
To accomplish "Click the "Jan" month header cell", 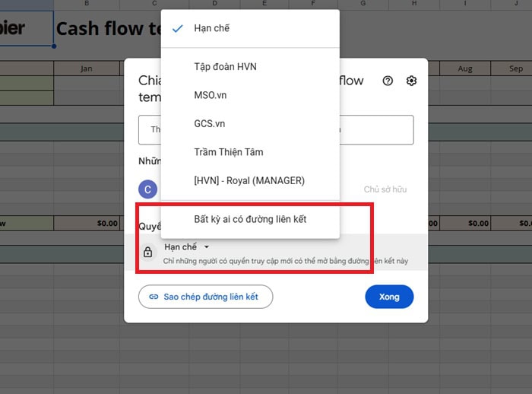I will (x=86, y=68).
